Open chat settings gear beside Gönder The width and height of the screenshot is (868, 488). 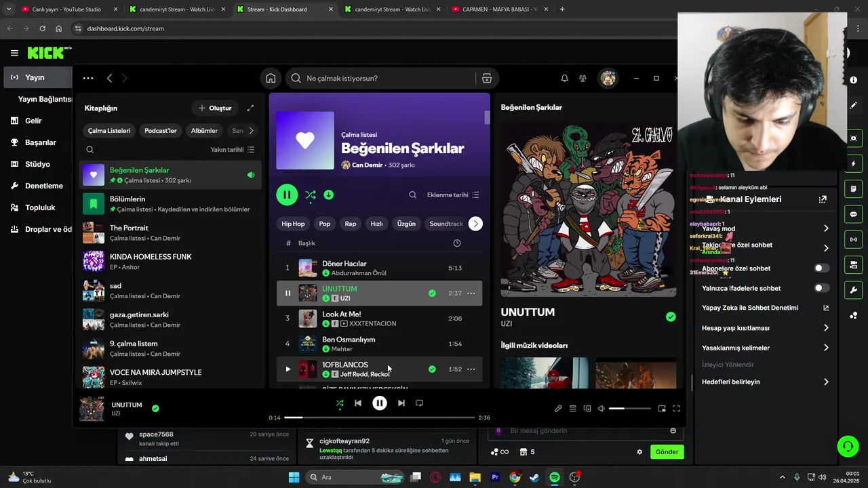click(639, 452)
